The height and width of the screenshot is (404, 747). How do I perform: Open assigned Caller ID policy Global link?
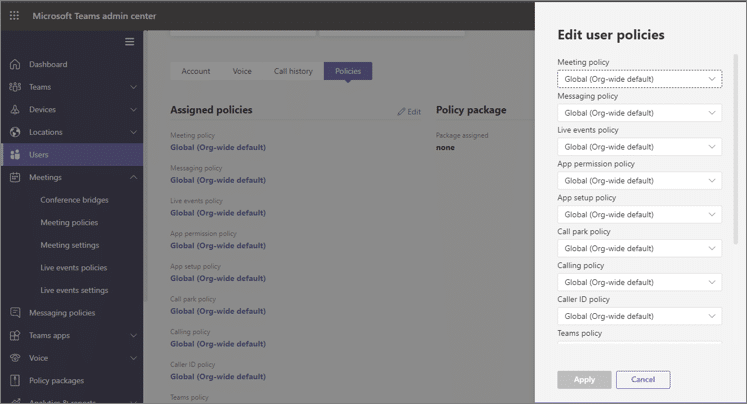tap(218, 376)
